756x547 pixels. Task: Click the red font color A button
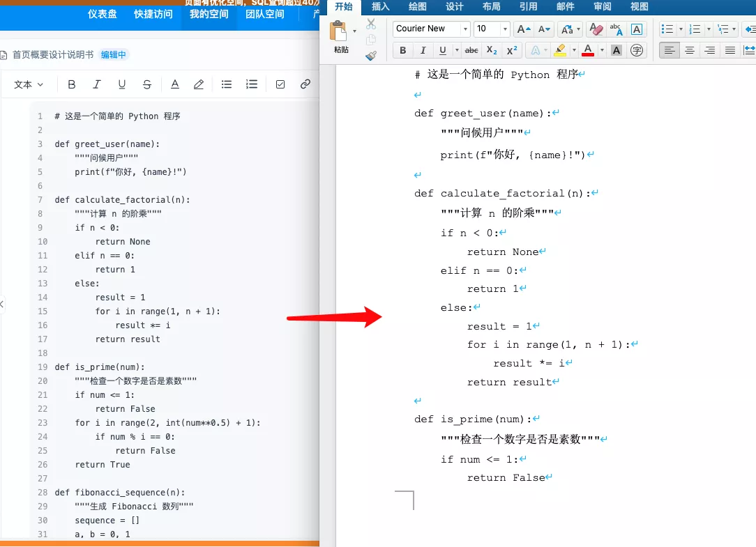coord(588,50)
